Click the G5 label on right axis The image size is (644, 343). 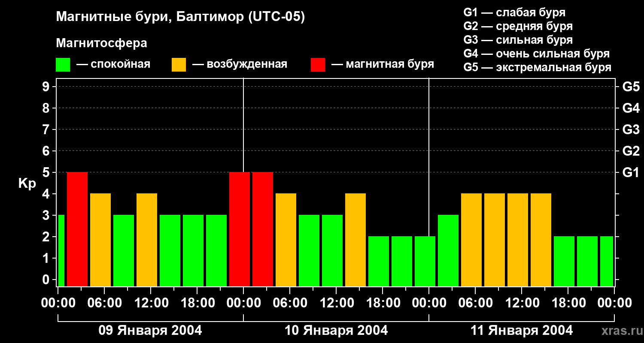coord(631,87)
